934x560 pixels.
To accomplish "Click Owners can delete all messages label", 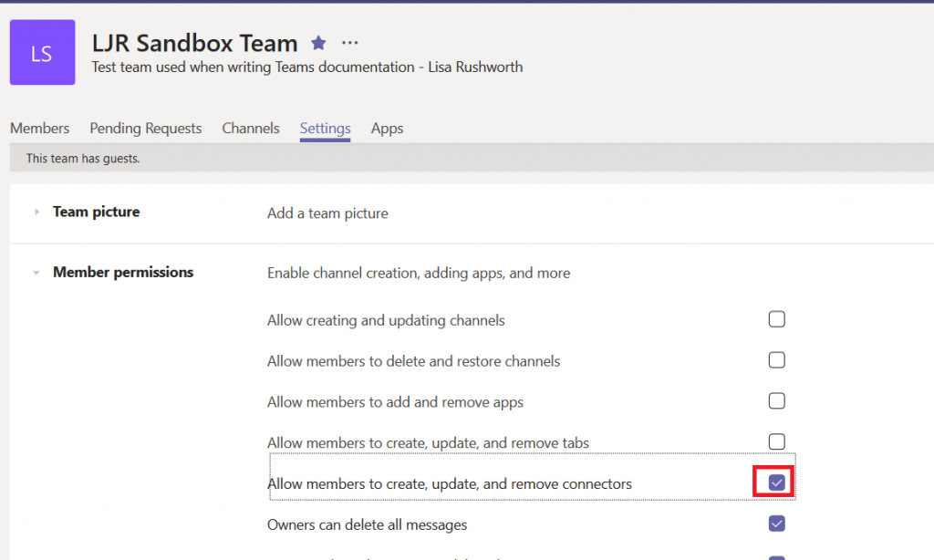I will 368,524.
